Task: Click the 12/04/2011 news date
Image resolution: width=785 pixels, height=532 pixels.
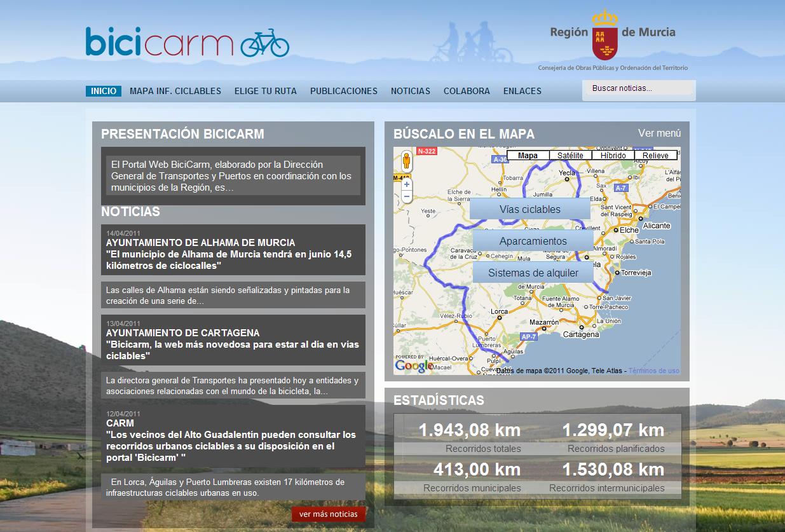Action: (122, 414)
